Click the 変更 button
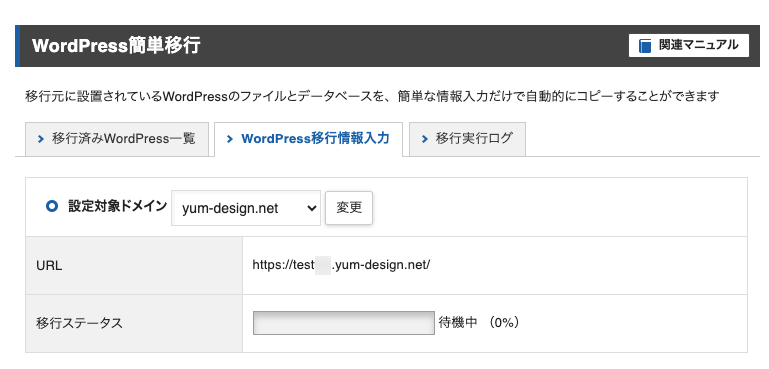Viewport: 769px width, 369px height. (349, 208)
